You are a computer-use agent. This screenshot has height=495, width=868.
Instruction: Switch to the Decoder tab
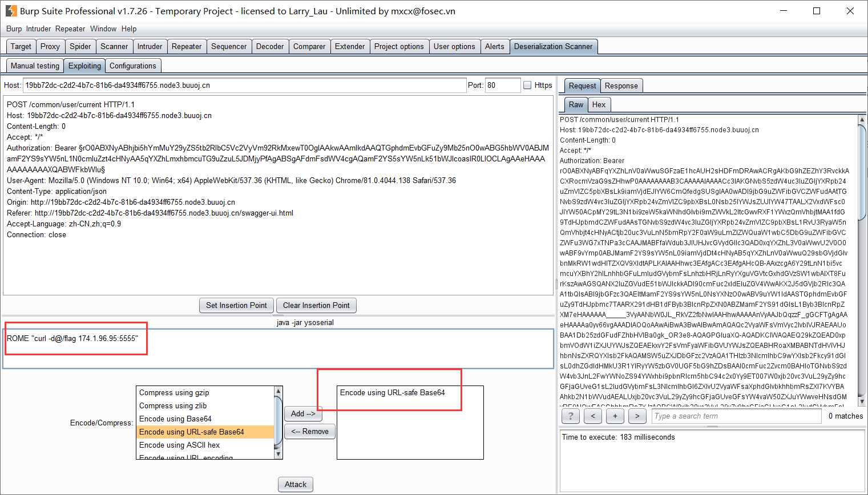pos(270,46)
